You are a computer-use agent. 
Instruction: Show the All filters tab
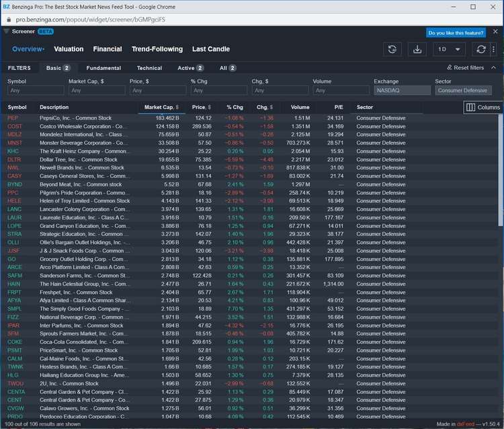[x=228, y=68]
